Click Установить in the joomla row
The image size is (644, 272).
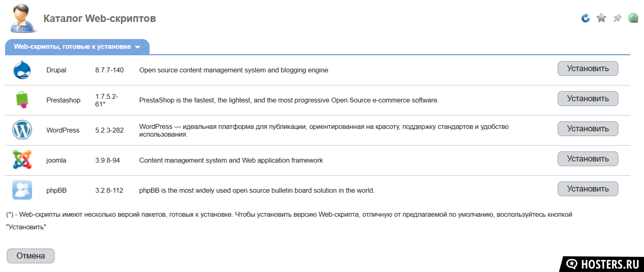coord(587,159)
